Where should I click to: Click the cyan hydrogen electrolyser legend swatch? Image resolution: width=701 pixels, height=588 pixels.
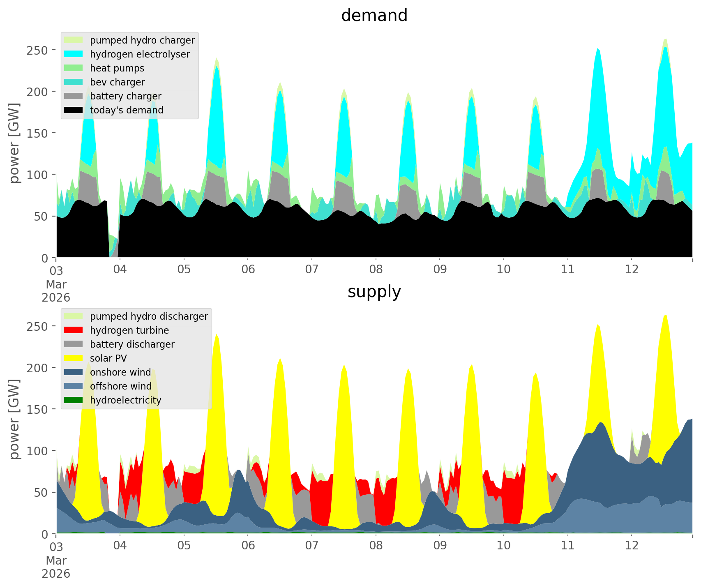pos(74,54)
